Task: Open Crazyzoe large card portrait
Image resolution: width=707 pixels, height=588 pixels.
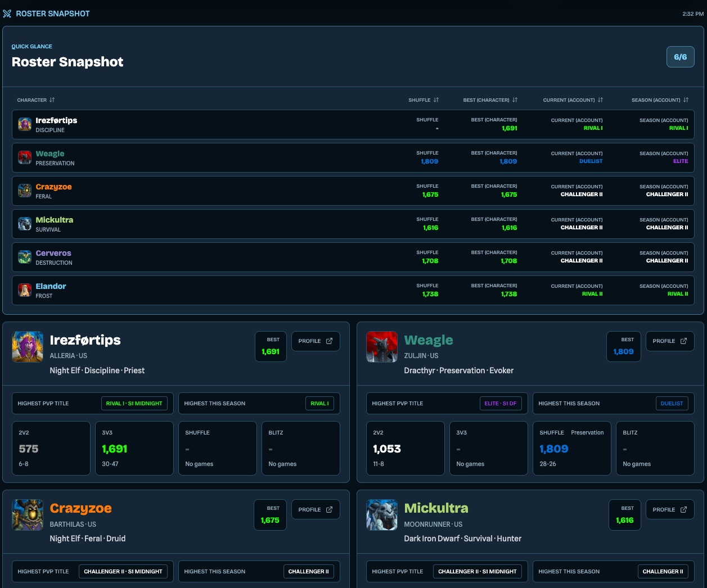Action: click(28, 515)
